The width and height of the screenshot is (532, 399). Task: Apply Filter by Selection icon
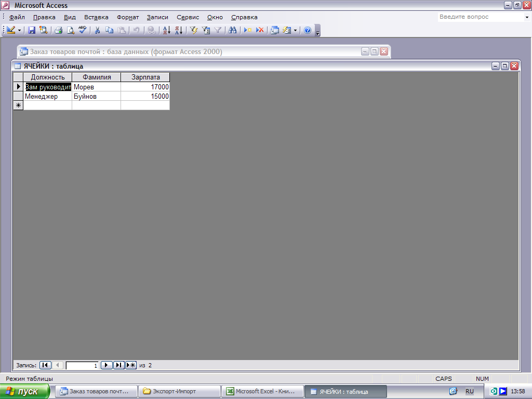[x=194, y=30]
